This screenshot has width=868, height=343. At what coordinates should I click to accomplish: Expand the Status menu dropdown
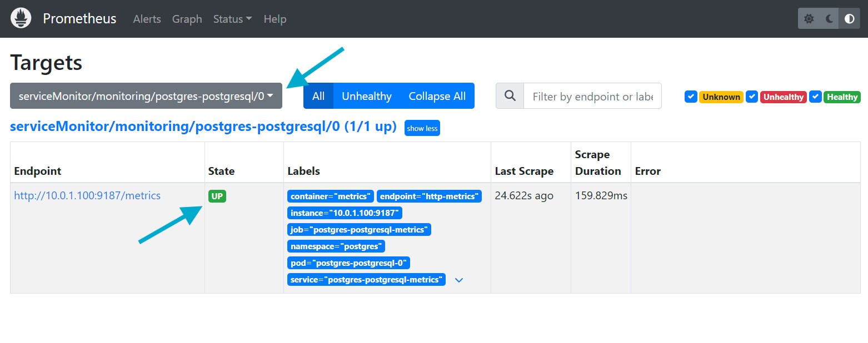coord(232,19)
